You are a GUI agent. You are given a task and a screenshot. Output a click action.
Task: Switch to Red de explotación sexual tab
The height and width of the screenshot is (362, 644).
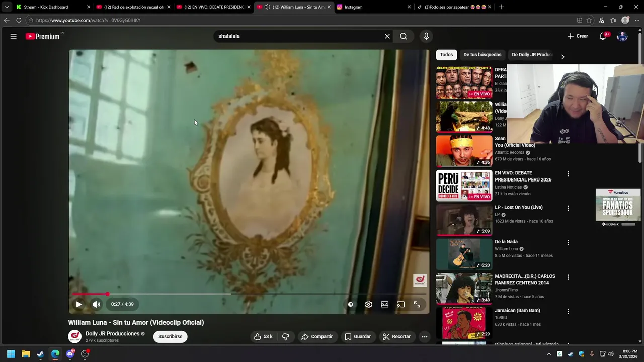[x=133, y=7]
